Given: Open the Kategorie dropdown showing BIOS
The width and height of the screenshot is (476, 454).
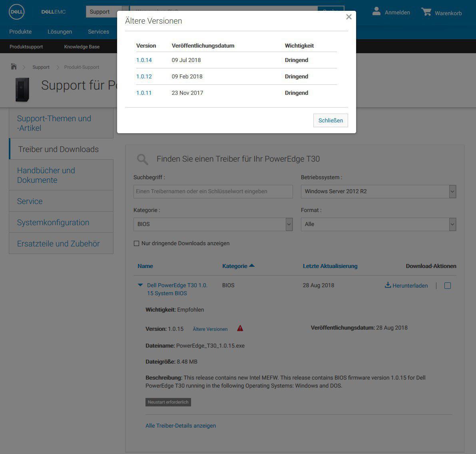Looking at the screenshot, I should coord(213,224).
